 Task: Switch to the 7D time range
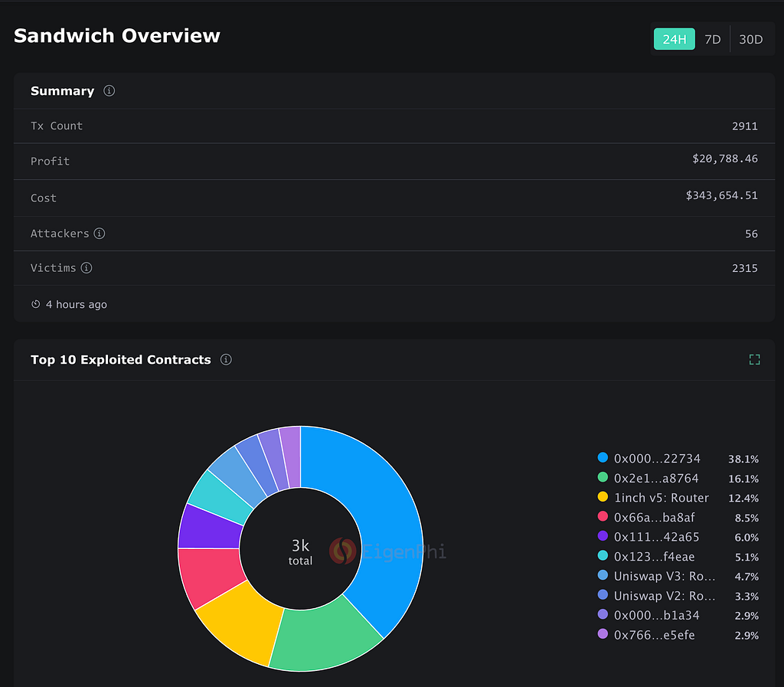[713, 39]
